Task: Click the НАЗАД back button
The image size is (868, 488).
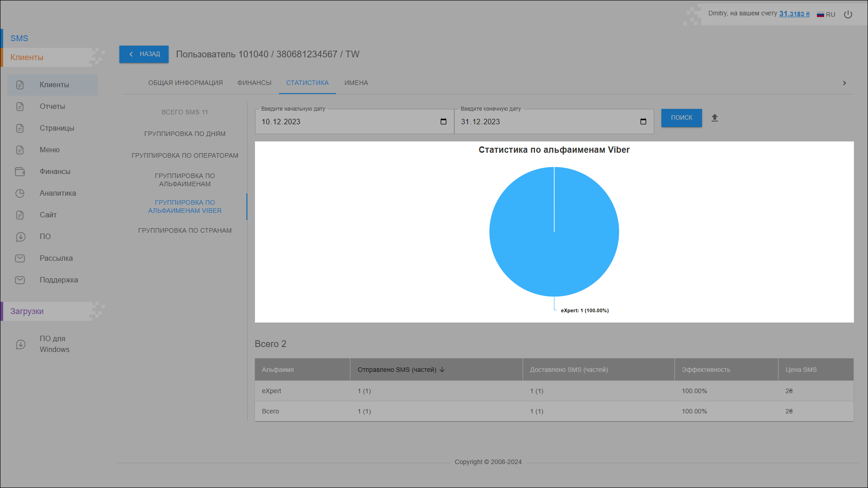Action: [144, 54]
